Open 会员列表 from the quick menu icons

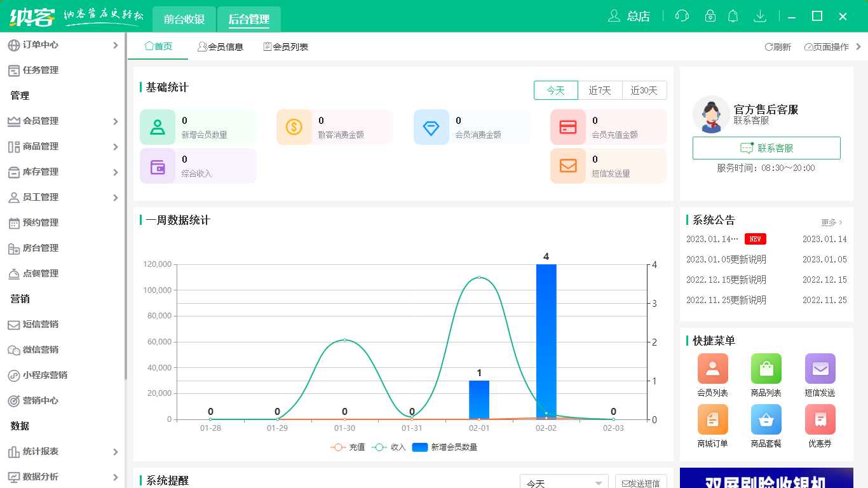tap(712, 369)
